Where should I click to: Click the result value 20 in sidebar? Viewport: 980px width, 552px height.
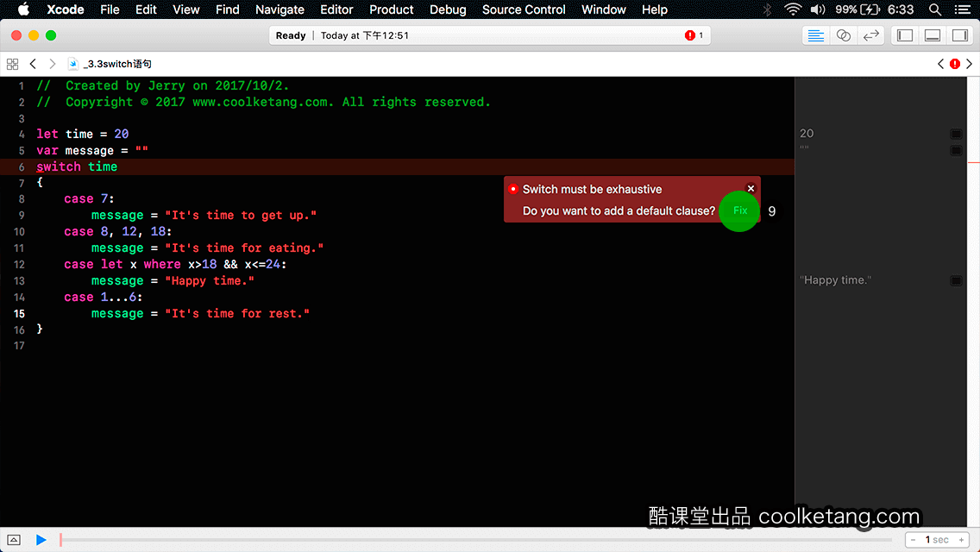pyautogui.click(x=807, y=133)
